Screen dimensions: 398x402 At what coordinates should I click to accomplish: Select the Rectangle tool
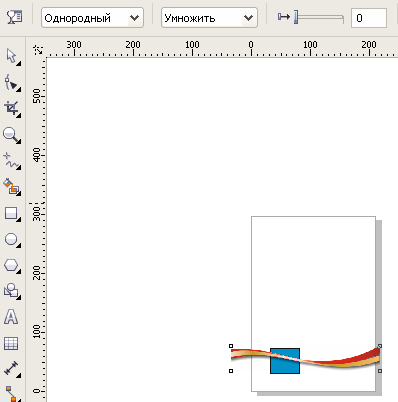pyautogui.click(x=12, y=213)
